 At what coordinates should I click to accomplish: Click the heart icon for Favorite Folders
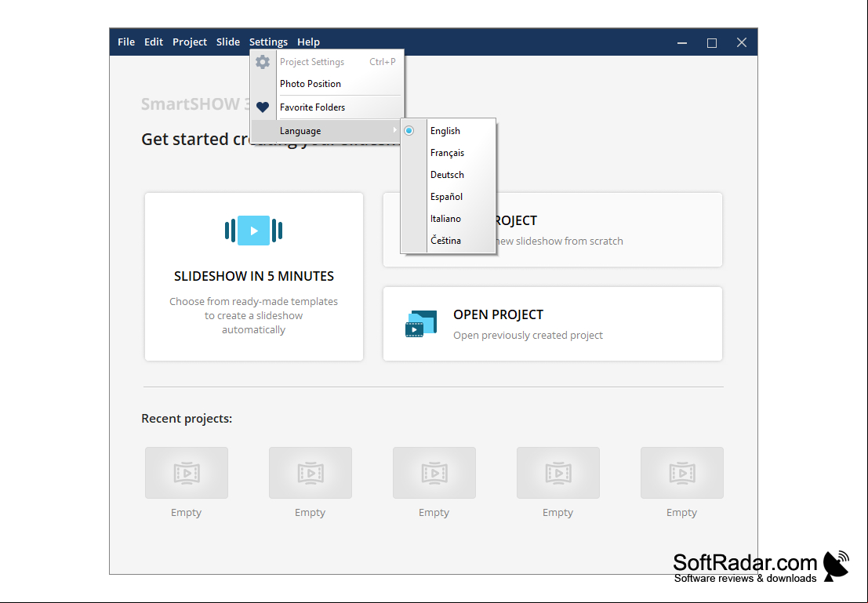[x=263, y=107]
